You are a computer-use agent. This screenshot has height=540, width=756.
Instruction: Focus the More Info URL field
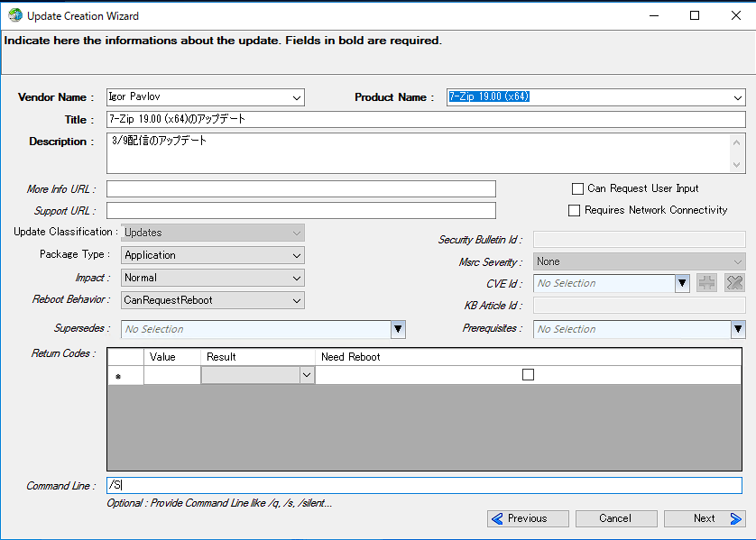click(x=300, y=188)
